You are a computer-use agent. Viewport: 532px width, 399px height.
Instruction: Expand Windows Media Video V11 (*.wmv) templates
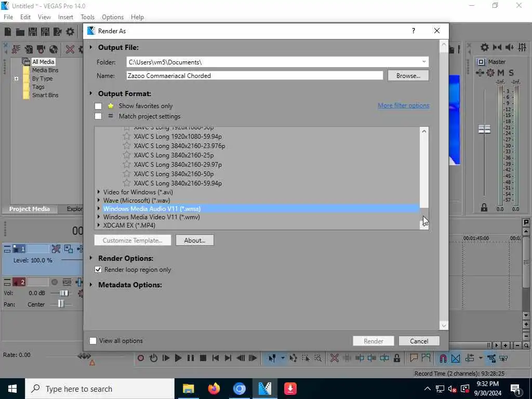[99, 217]
